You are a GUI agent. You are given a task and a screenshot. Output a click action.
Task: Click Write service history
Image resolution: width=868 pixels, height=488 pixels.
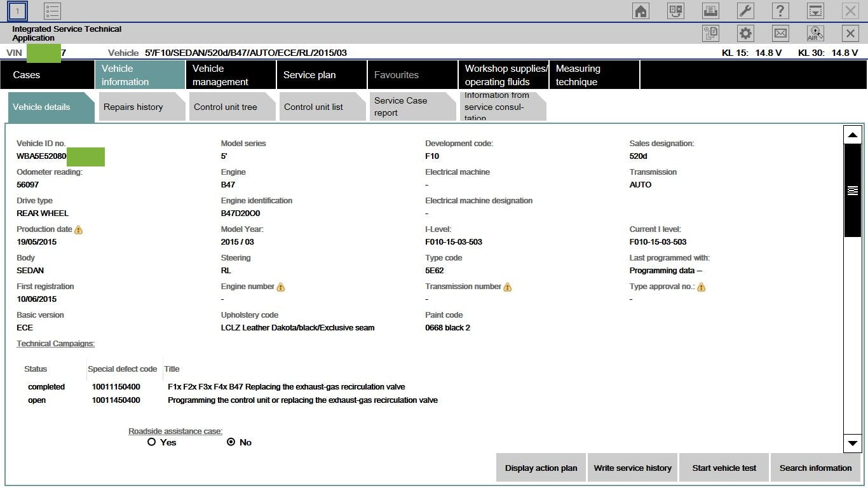pyautogui.click(x=632, y=468)
